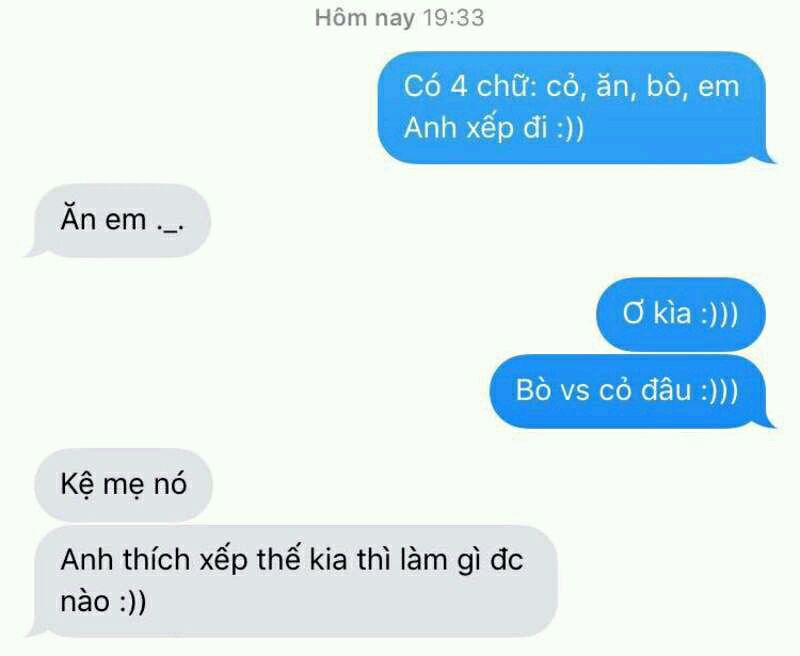The image size is (800, 656).
Task: Click the ":)))" emoticon after "cỏ đâu"
Action: click(x=719, y=391)
